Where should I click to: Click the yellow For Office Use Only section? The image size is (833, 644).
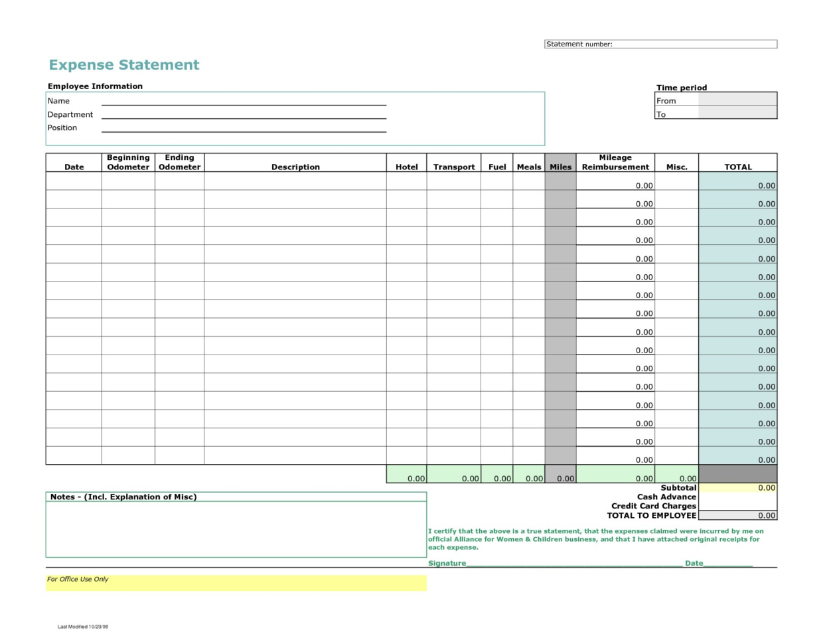236,580
